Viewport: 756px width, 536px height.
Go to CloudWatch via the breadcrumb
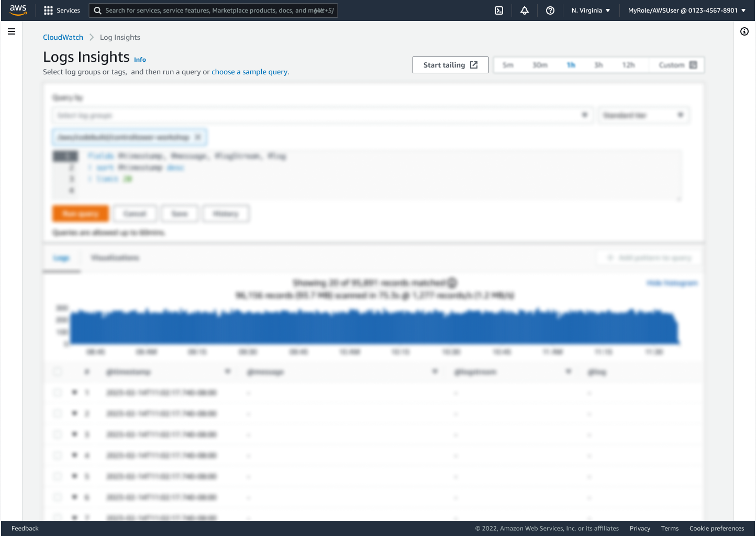click(x=63, y=37)
